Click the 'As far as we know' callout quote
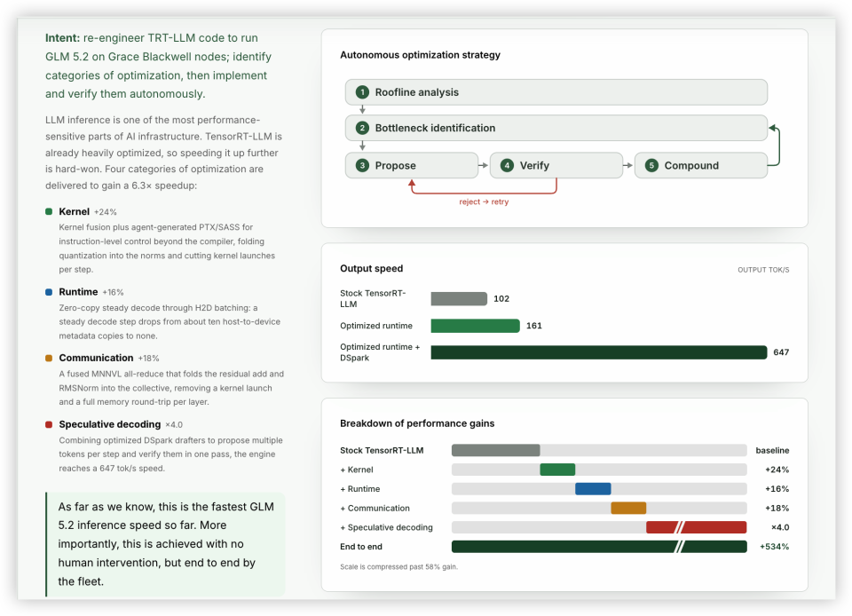This screenshot has width=852, height=616. coord(166,544)
